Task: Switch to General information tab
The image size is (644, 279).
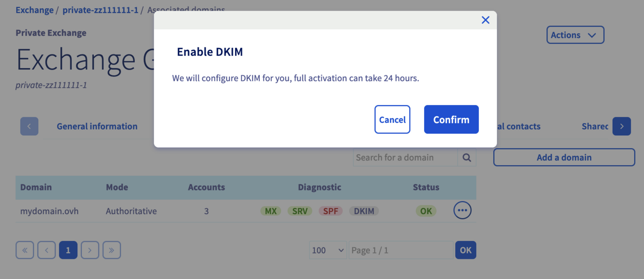Action: (x=97, y=126)
